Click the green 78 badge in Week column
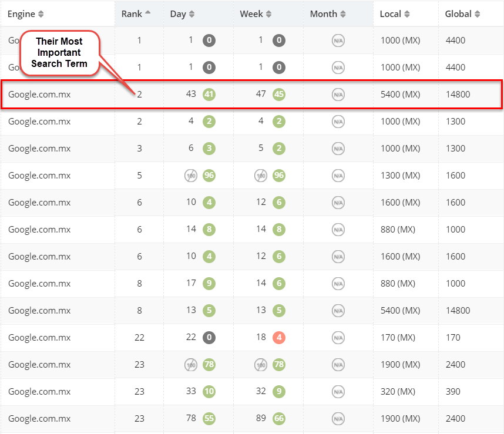This screenshot has width=504, height=434. tap(278, 364)
